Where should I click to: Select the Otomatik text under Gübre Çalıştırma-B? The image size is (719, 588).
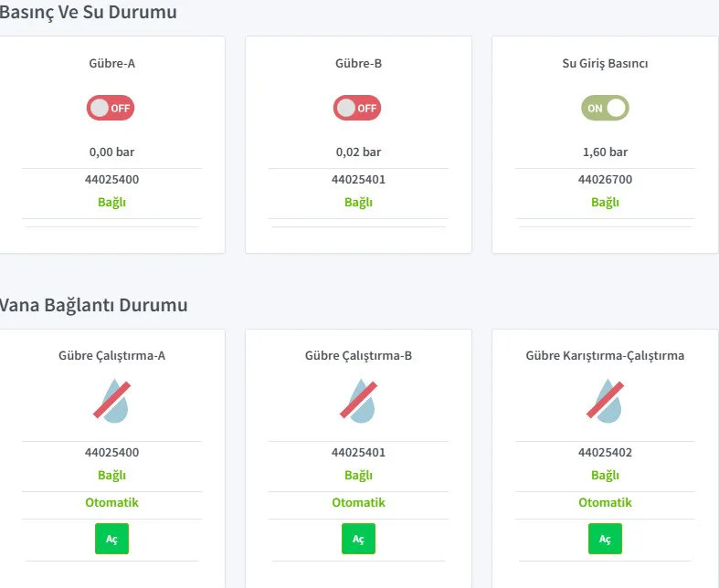click(358, 502)
